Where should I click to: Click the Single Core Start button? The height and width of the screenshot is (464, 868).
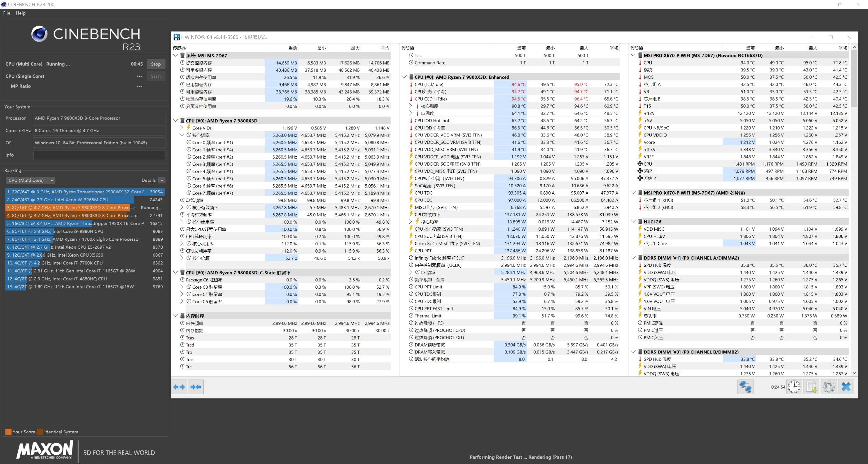(156, 76)
